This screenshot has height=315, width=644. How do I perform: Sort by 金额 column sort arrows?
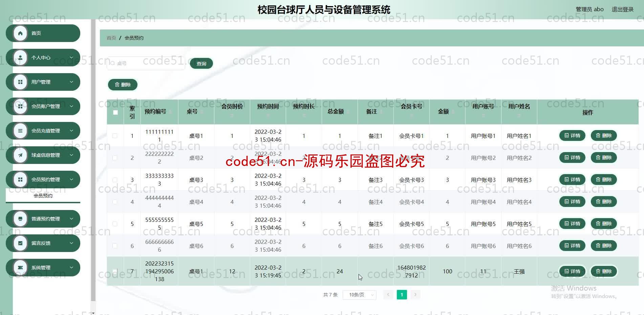[x=453, y=112]
